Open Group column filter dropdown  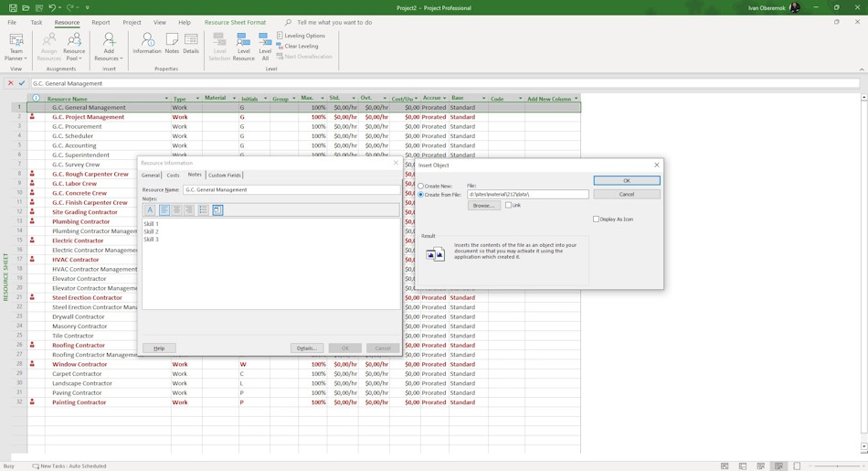coord(293,99)
